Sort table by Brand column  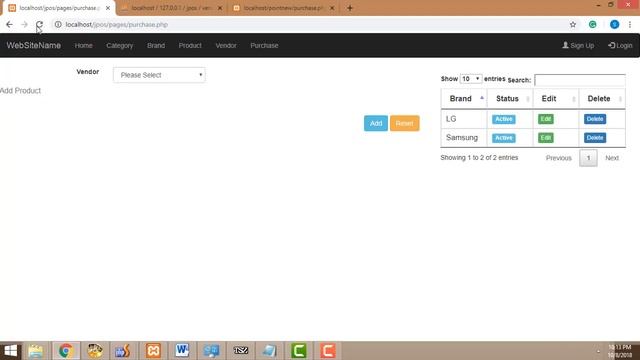coord(464,99)
